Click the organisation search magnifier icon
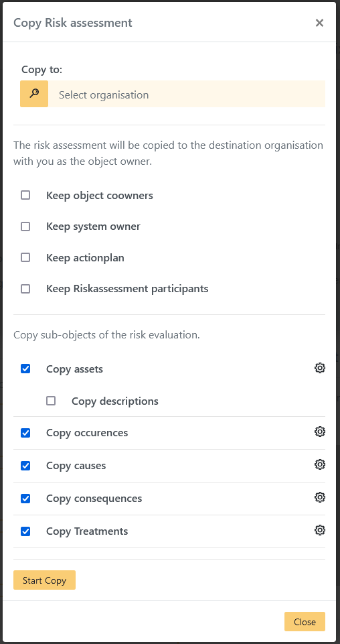 pos(34,94)
